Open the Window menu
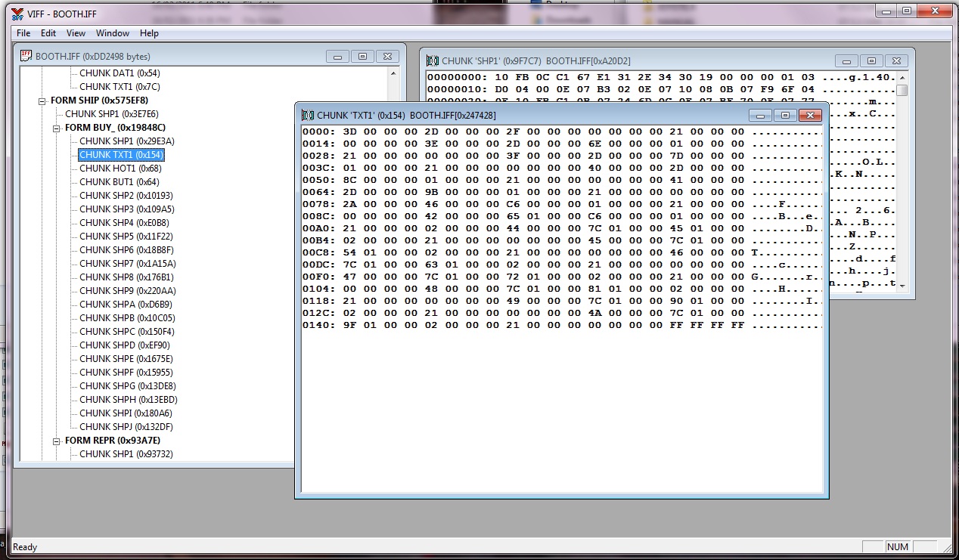The height and width of the screenshot is (560, 959). pyautogui.click(x=113, y=33)
